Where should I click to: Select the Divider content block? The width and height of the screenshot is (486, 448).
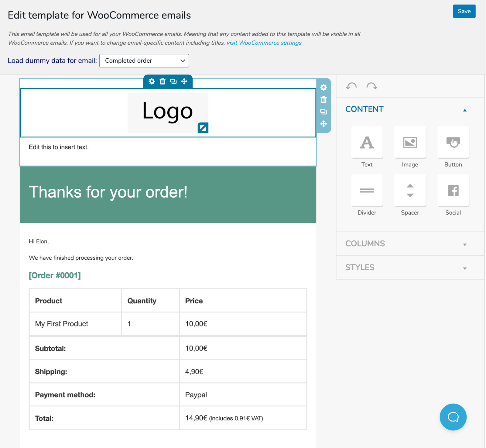(367, 191)
